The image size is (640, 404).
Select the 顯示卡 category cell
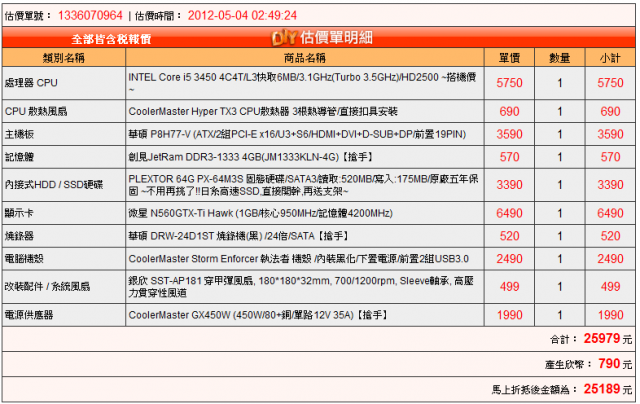64,213
